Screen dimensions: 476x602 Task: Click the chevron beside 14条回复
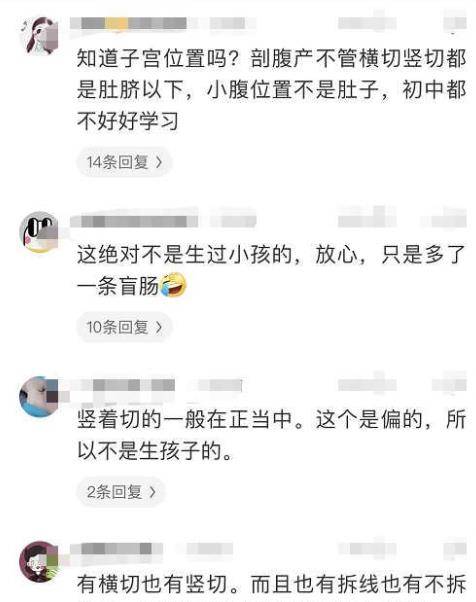coord(158,162)
